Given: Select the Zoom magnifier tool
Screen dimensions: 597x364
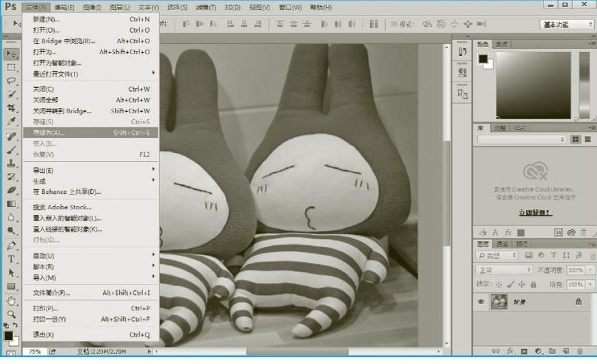Looking at the screenshot, I should [12, 314].
